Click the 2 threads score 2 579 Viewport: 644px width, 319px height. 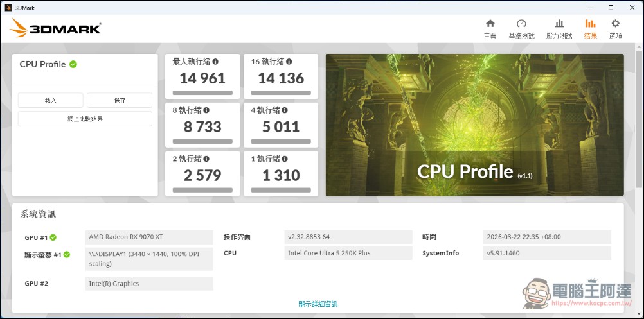[x=202, y=175]
